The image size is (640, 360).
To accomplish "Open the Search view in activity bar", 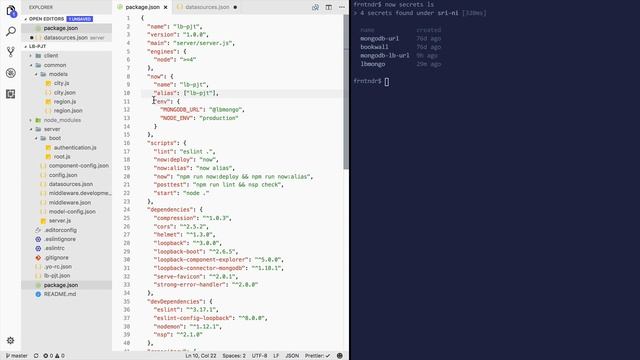I will 11,31.
